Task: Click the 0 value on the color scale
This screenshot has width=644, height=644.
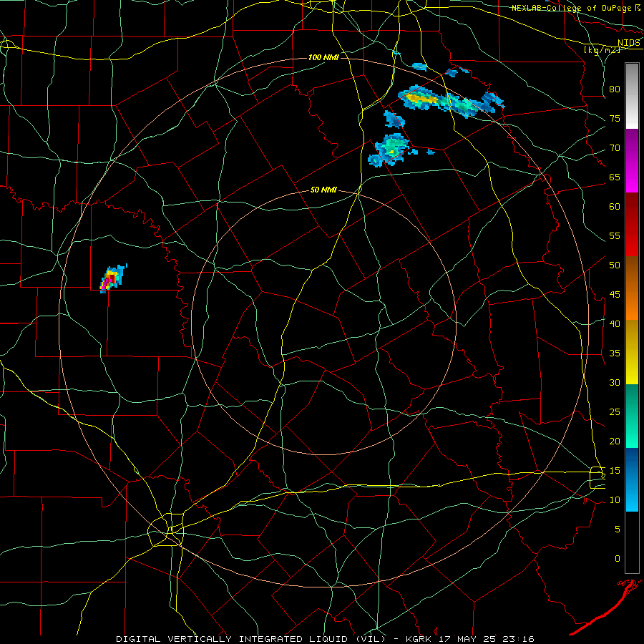Action: pyautogui.click(x=618, y=559)
